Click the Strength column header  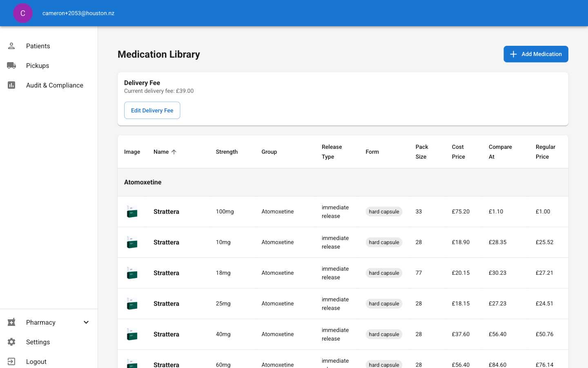point(227,152)
